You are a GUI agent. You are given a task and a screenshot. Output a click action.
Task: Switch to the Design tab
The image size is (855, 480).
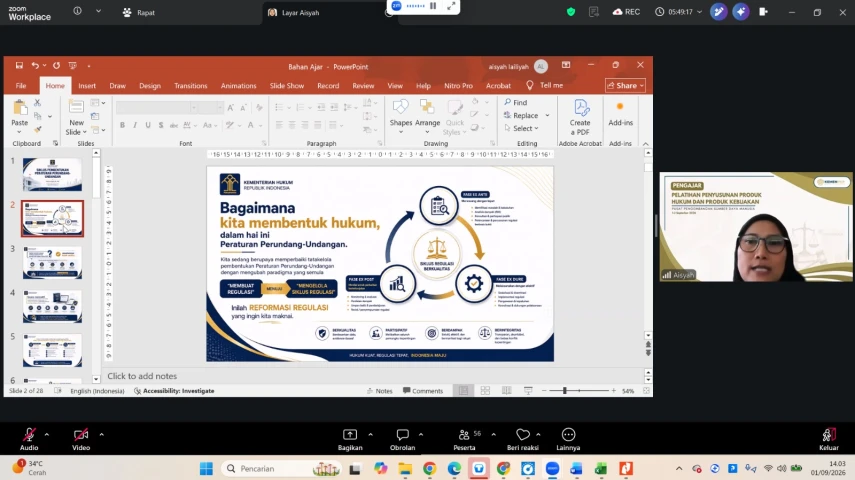[150, 86]
